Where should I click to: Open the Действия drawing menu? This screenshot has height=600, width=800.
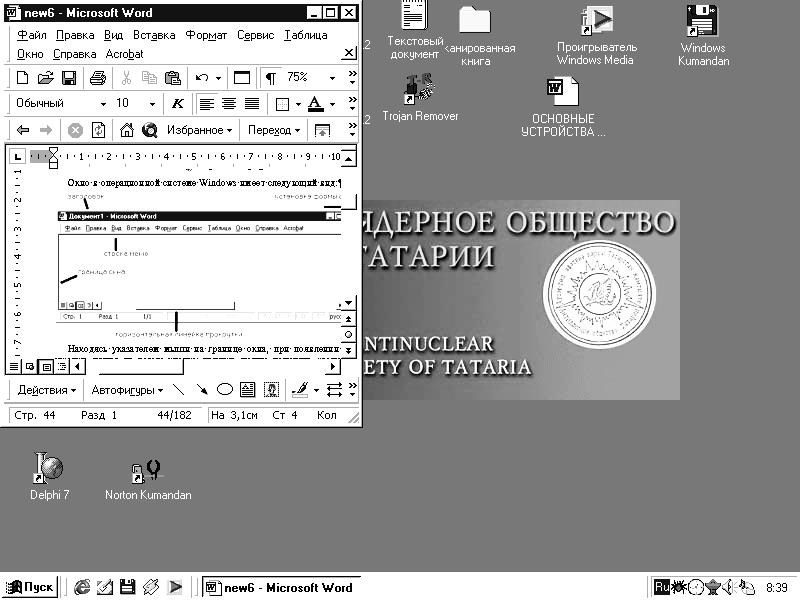coord(46,390)
